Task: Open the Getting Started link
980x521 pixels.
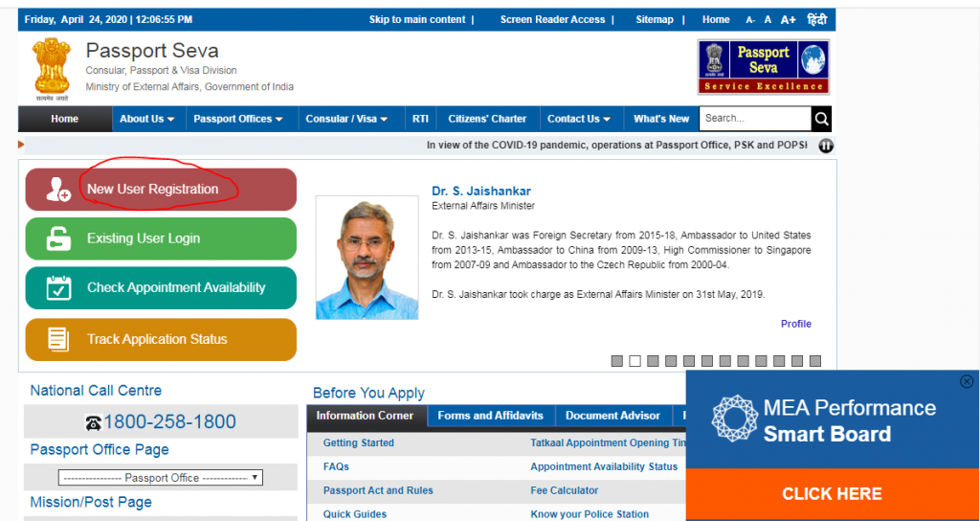Action: coord(359,442)
